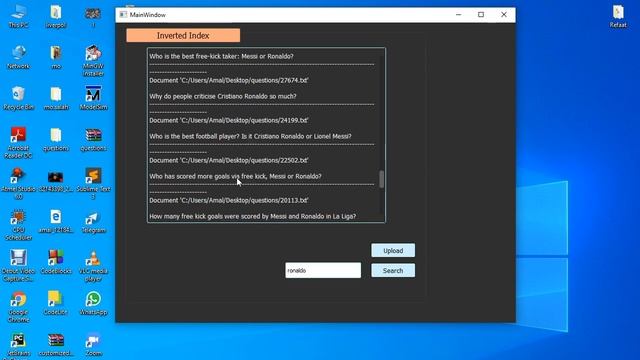Viewport: 640px width, 360px height.
Task: Select result 'Who has scored more goals via free kick'
Action: click(235, 176)
